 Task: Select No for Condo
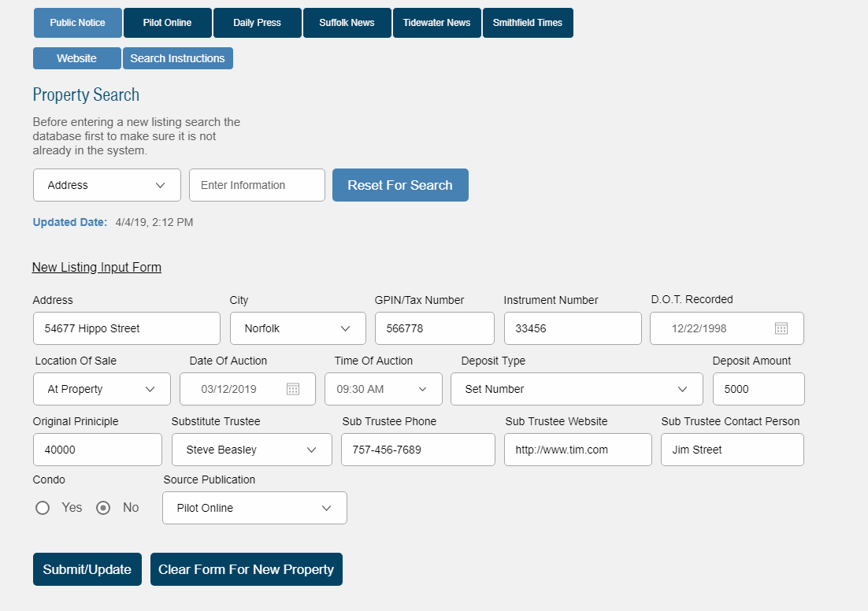tap(103, 508)
